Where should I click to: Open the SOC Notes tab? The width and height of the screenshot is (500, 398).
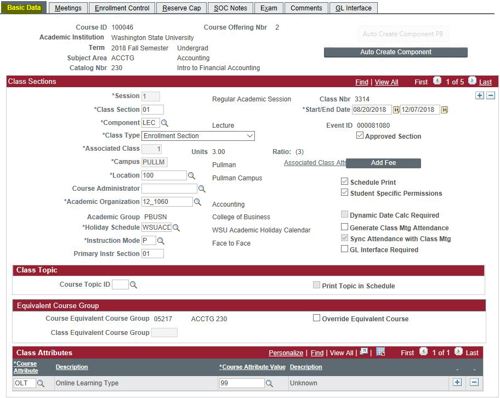coord(230,8)
